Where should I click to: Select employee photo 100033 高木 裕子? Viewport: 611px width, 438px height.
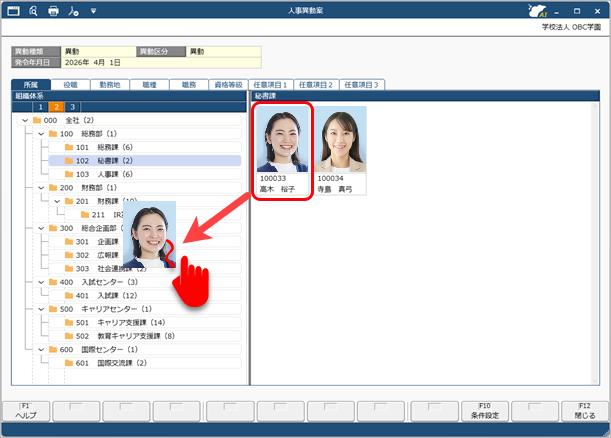283,139
